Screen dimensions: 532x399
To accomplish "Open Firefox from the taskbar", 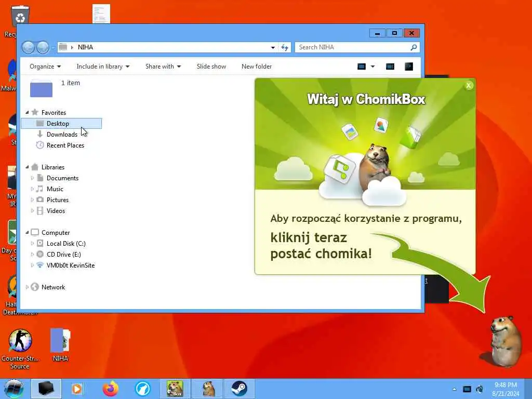I will 111,389.
